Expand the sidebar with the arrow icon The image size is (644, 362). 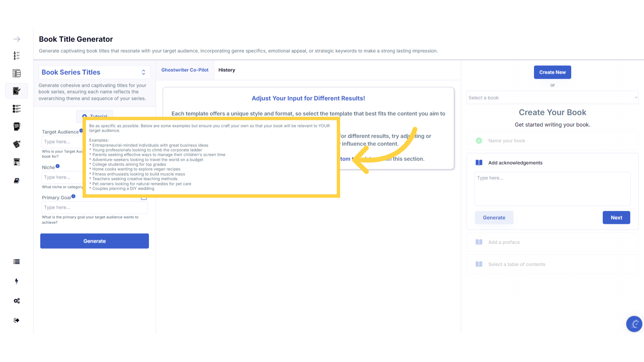point(17,39)
